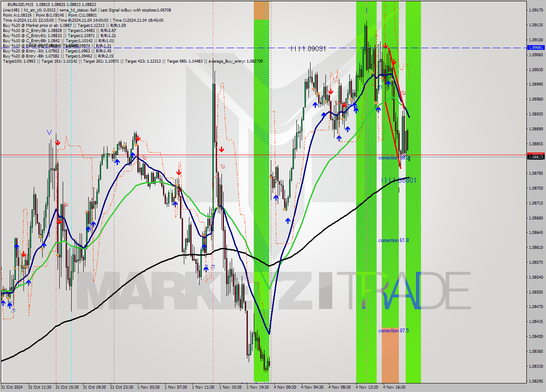Click the 'I I I 1.08801' level label
Screen dimensions: 546x392
click(399, 181)
